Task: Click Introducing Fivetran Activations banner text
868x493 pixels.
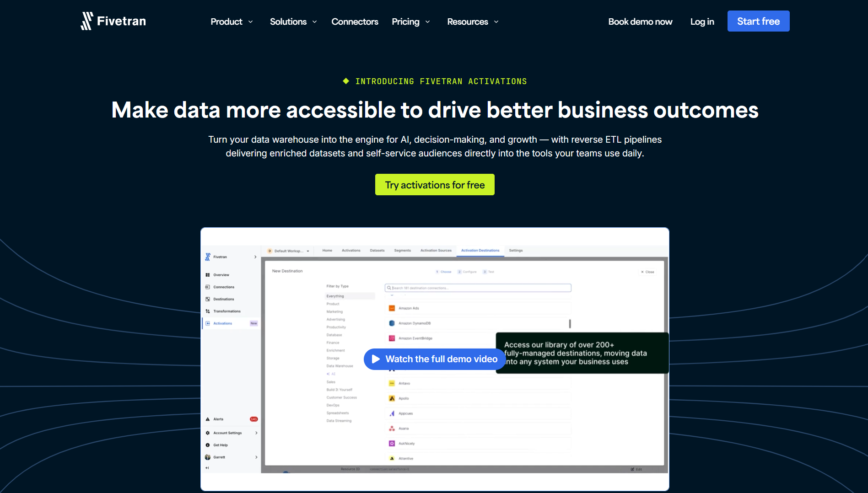Action: point(441,81)
